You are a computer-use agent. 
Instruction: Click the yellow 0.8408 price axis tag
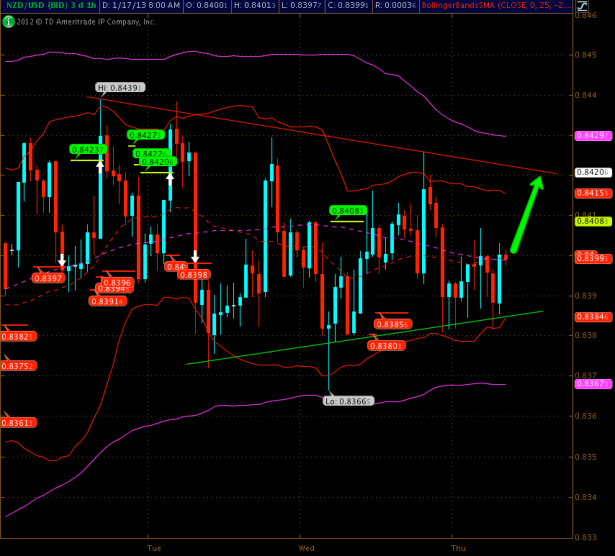594,221
